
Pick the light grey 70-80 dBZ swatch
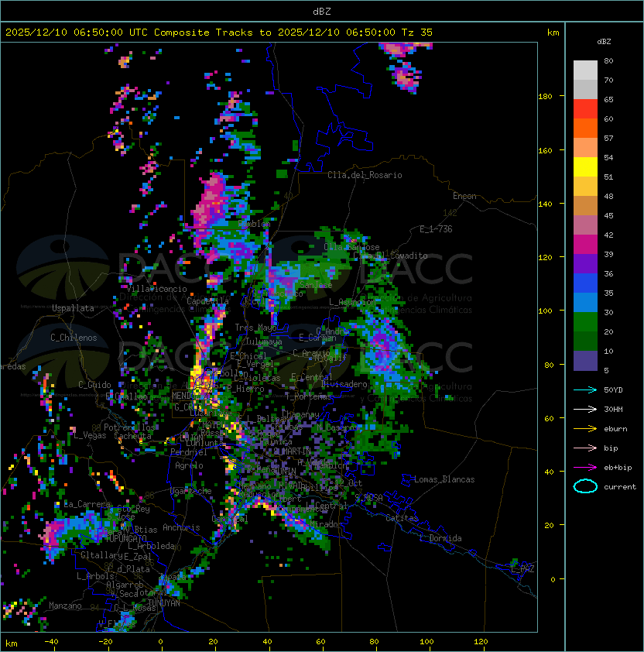(585, 70)
